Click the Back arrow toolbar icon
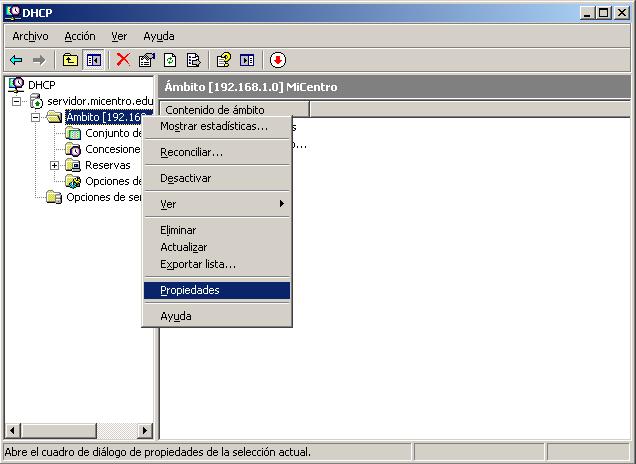 (16, 60)
